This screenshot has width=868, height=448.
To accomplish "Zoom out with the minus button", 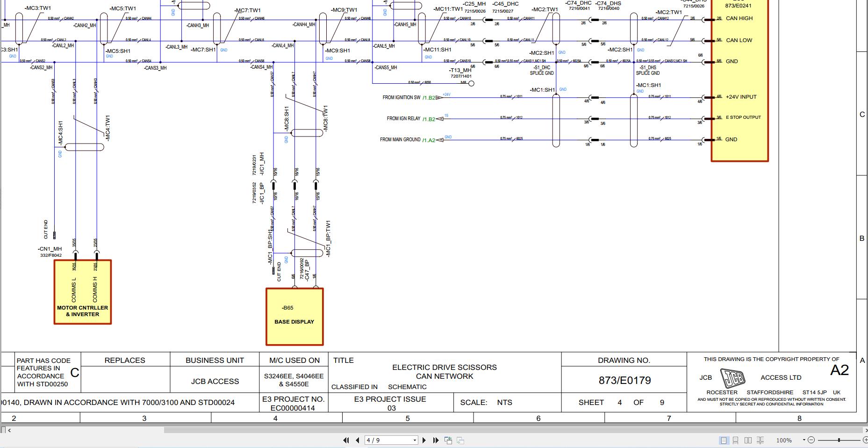I will (x=811, y=440).
